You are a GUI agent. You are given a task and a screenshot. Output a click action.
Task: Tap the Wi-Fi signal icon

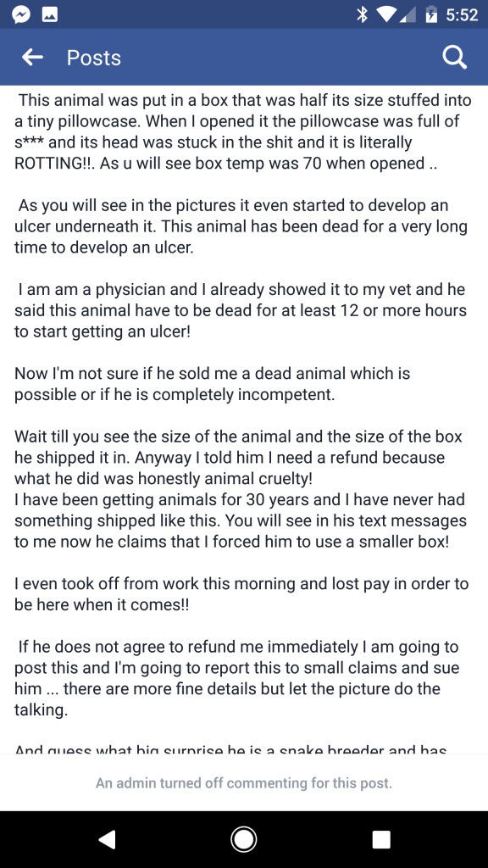pos(390,15)
